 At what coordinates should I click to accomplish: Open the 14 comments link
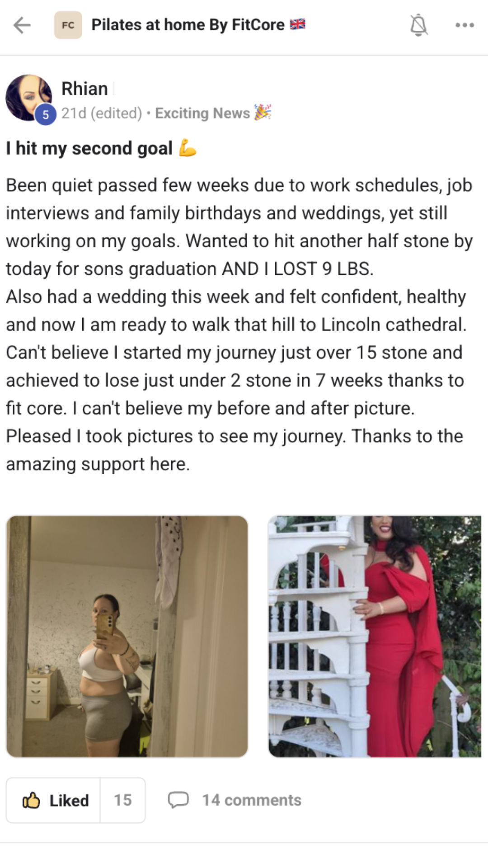pyautogui.click(x=252, y=800)
